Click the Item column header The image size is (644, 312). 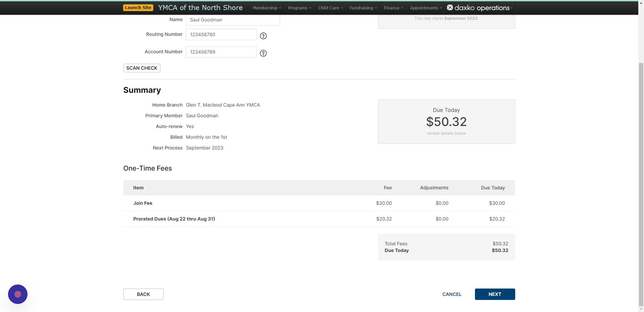tap(138, 188)
